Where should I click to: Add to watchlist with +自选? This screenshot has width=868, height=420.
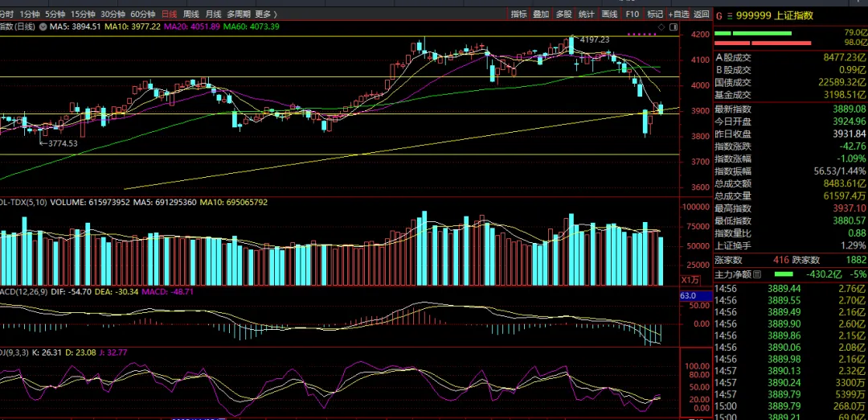[678, 14]
